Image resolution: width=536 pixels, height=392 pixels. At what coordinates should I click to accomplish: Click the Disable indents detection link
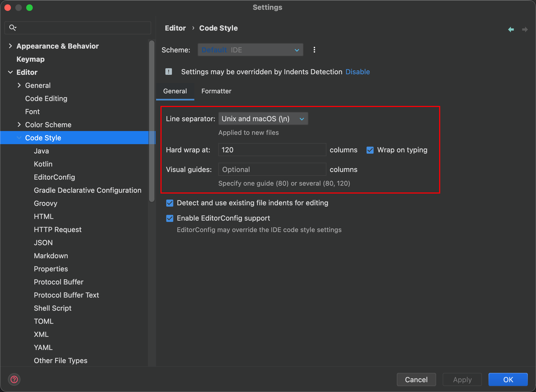tap(358, 72)
